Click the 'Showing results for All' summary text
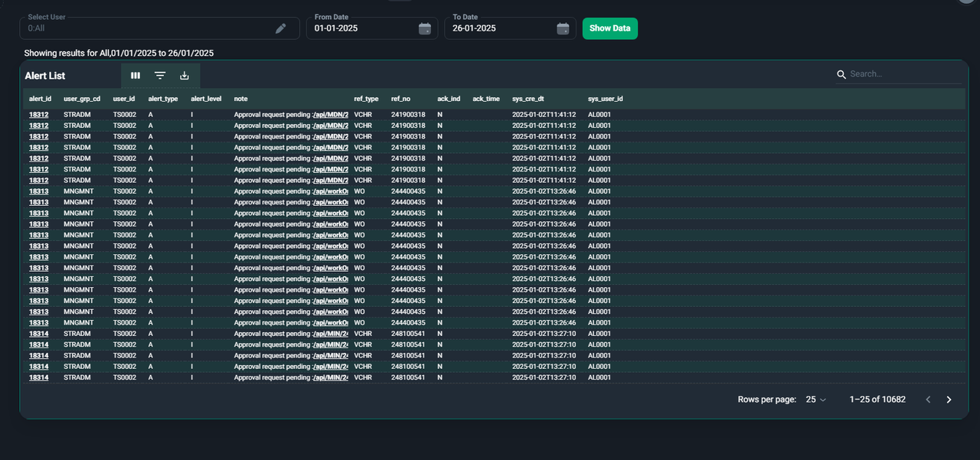This screenshot has width=980, height=460. tap(119, 53)
